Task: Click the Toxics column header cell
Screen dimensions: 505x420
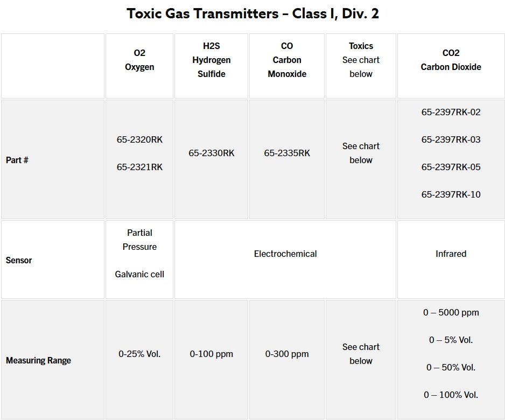Action: [361, 60]
